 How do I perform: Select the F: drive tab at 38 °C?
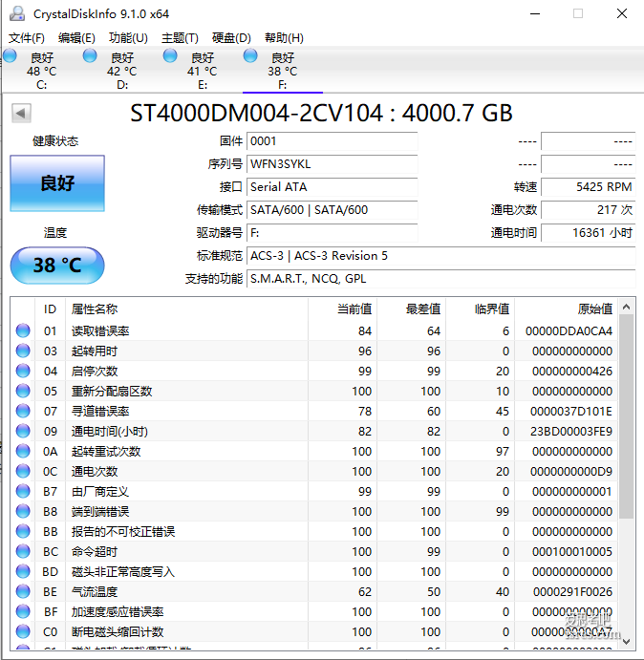(x=283, y=71)
